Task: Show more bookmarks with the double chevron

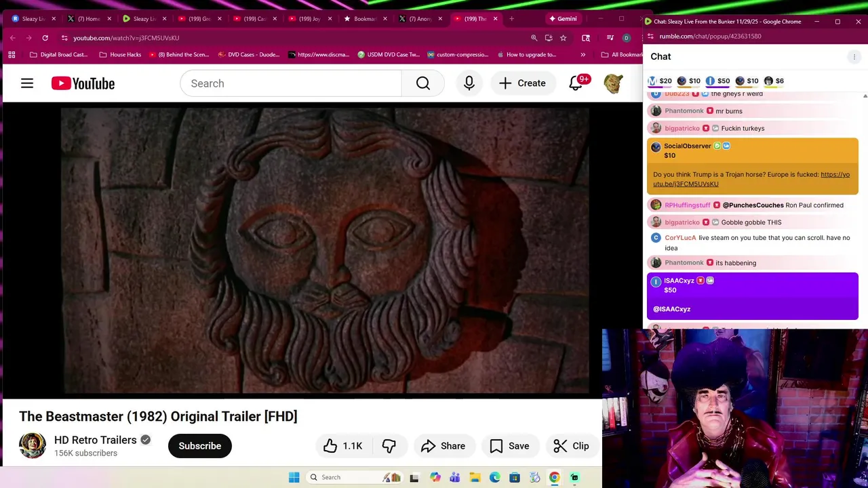Action: click(583, 54)
